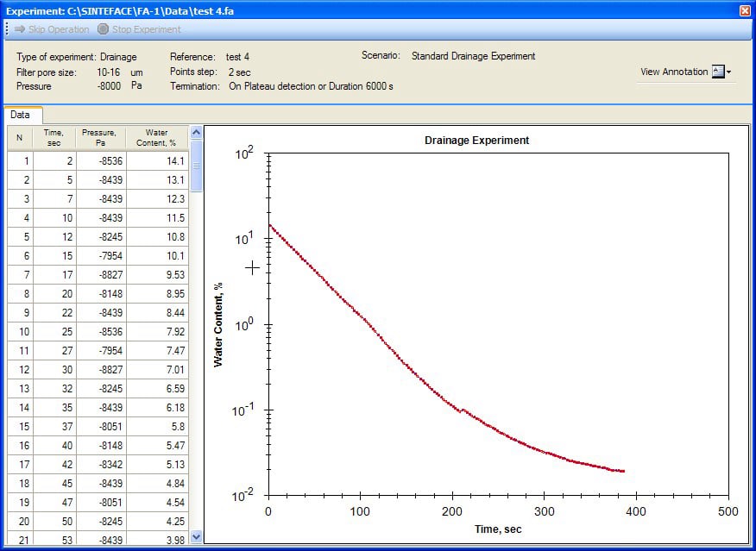Close the experiment window
This screenshot has height=551, width=756.
[x=745, y=10]
